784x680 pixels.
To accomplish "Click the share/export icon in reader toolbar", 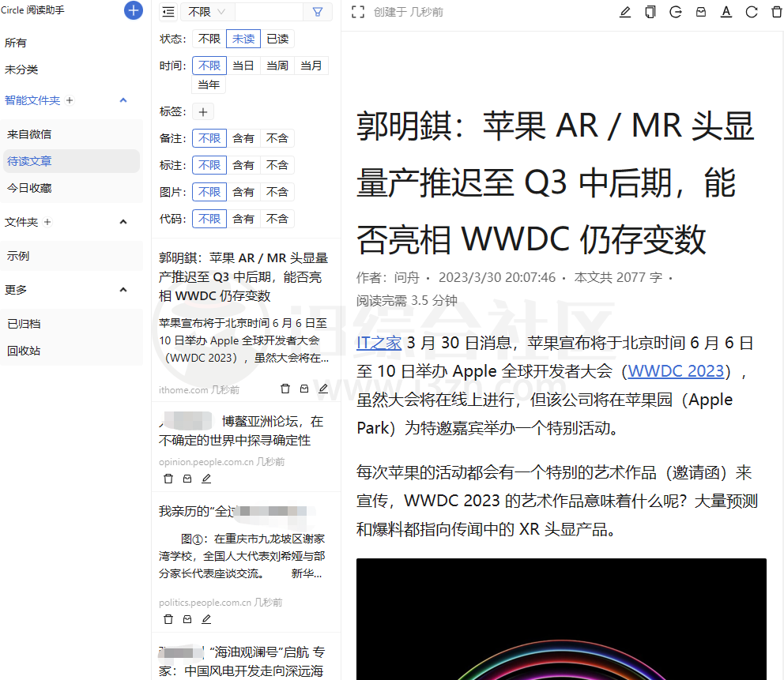I will (676, 12).
